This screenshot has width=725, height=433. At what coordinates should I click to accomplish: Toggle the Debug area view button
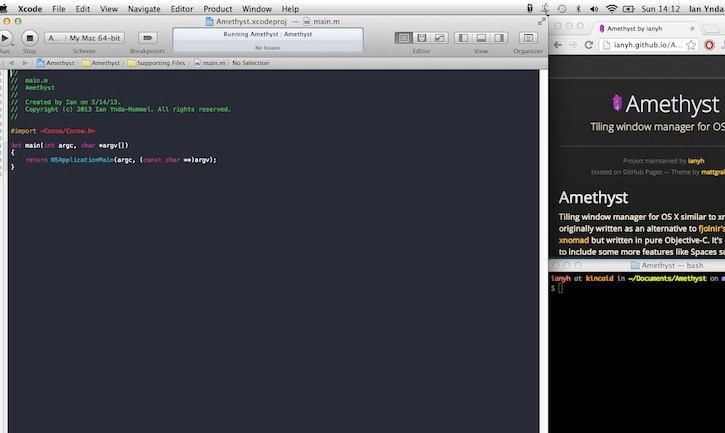(481, 38)
